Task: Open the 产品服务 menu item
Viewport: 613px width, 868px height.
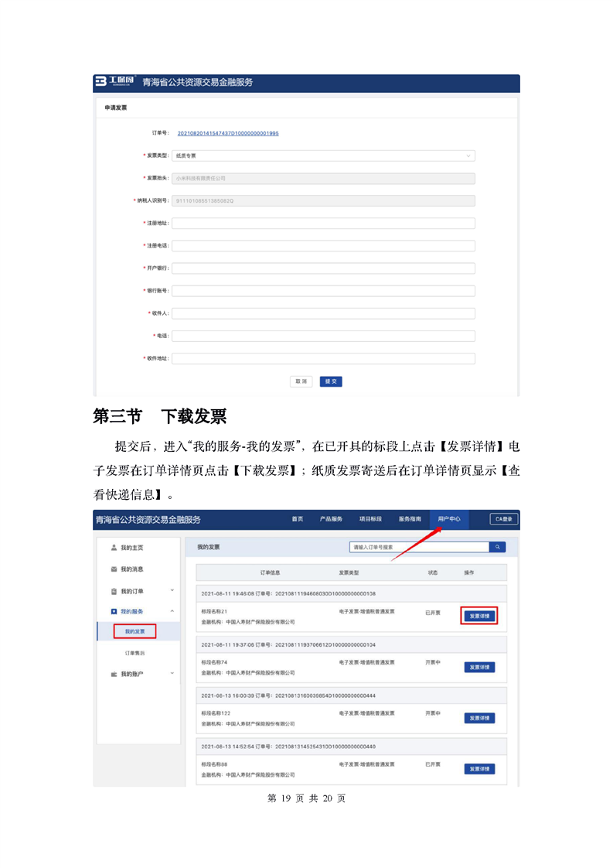Action: point(331,519)
